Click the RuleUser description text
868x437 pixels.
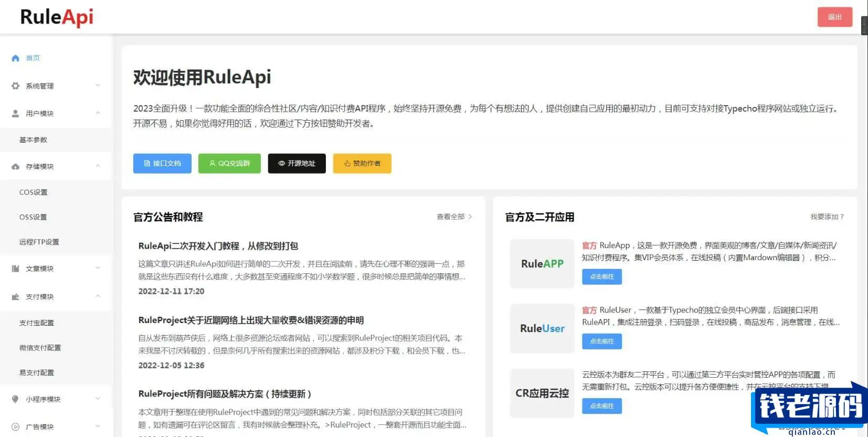(711, 316)
